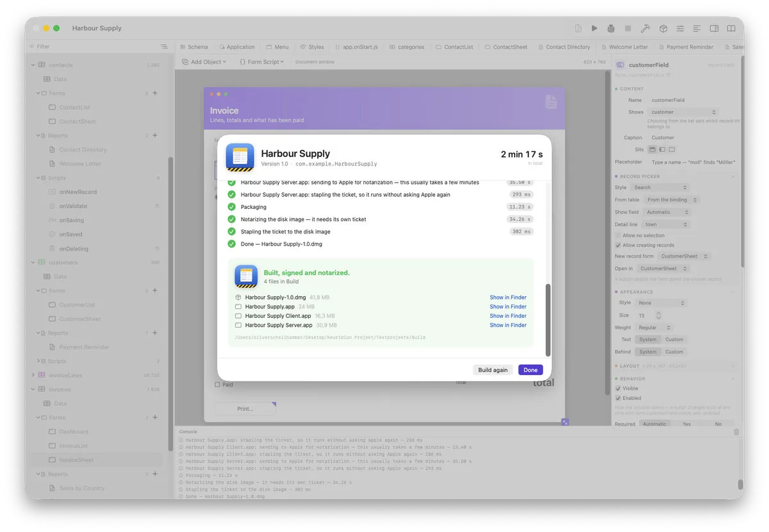This screenshot has width=769, height=532.
Task: Click the Stop square icon in toolbar
Action: tap(628, 28)
